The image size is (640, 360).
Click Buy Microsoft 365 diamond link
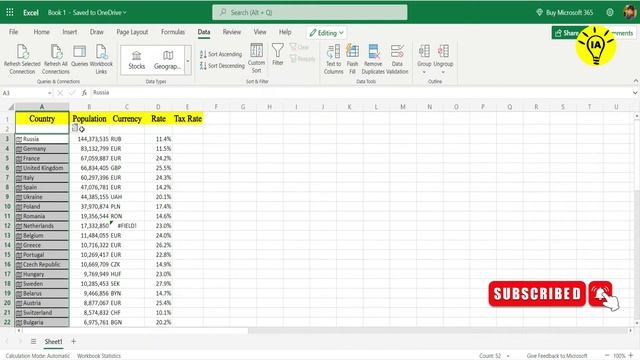pos(564,12)
